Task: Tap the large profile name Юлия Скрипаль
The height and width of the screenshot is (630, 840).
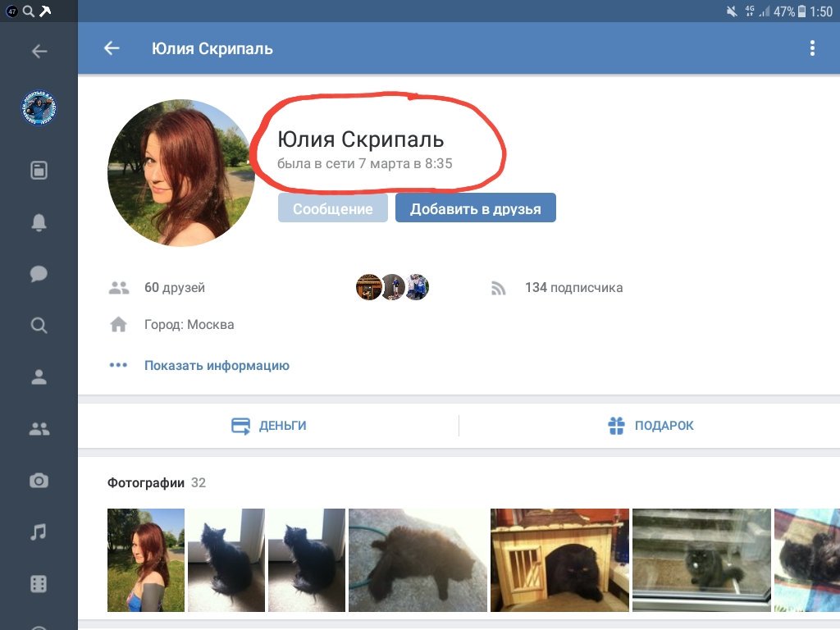Action: [361, 139]
